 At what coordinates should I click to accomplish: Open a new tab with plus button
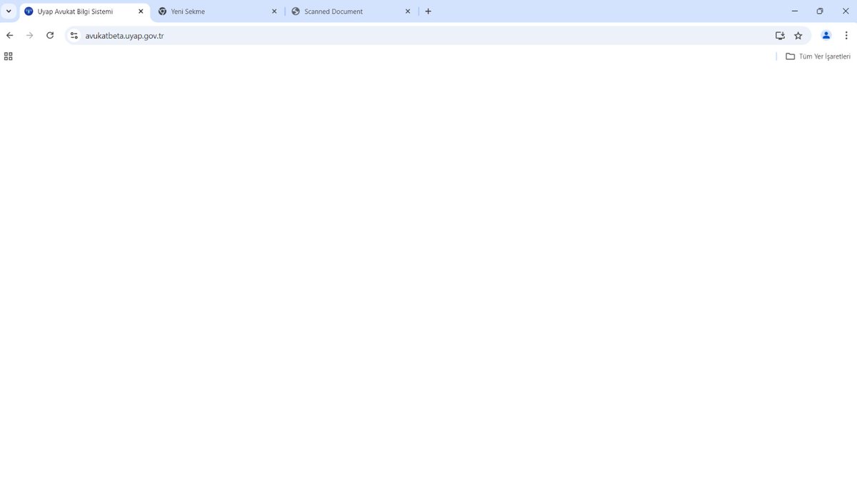coord(428,11)
